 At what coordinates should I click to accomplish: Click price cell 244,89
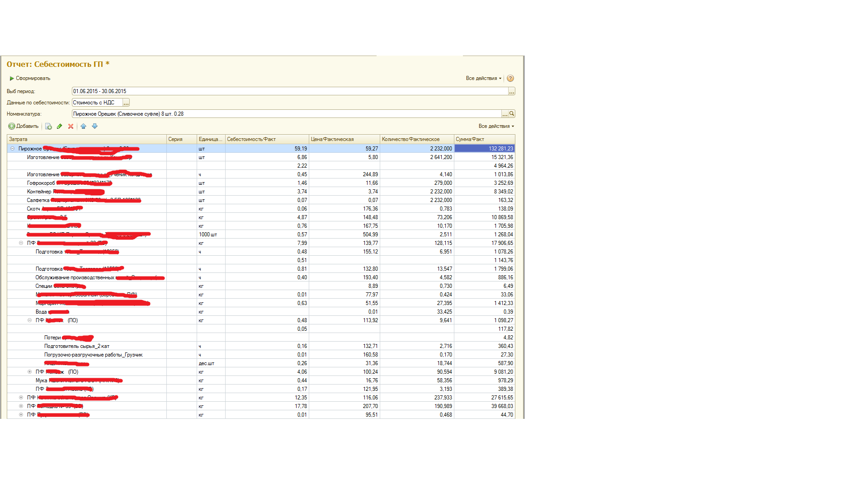coord(344,174)
